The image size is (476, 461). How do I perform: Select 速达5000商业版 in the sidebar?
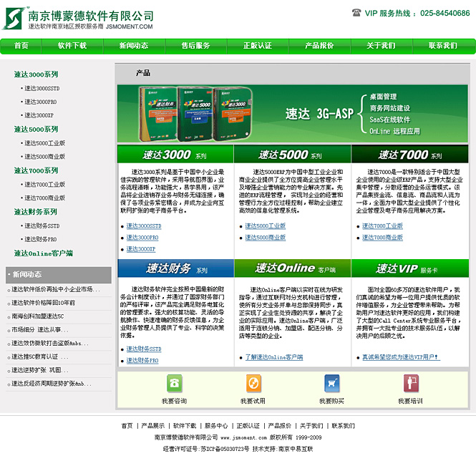click(x=44, y=156)
